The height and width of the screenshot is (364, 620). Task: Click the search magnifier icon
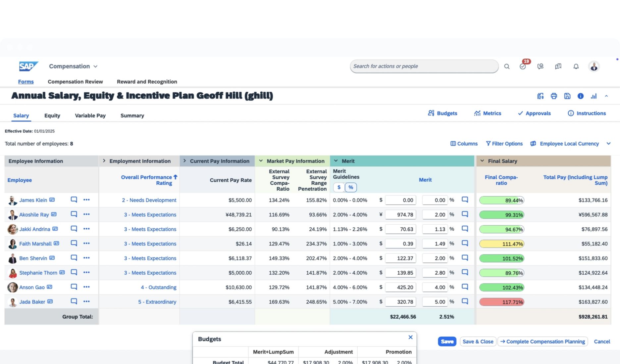coord(507,67)
